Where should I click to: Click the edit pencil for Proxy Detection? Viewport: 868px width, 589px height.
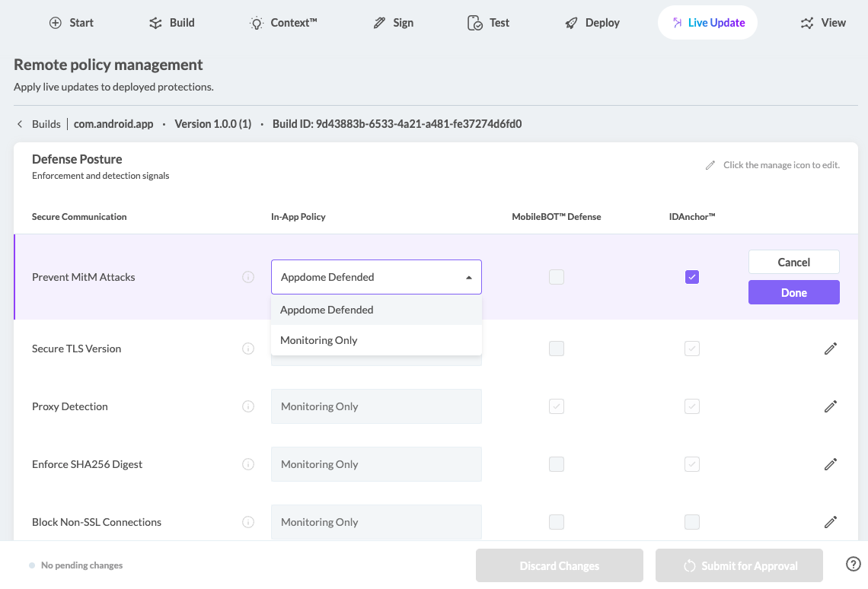[830, 406]
